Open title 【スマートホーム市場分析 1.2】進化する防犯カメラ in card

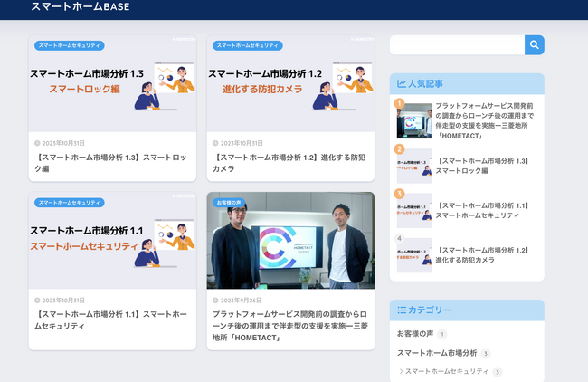[289, 163]
